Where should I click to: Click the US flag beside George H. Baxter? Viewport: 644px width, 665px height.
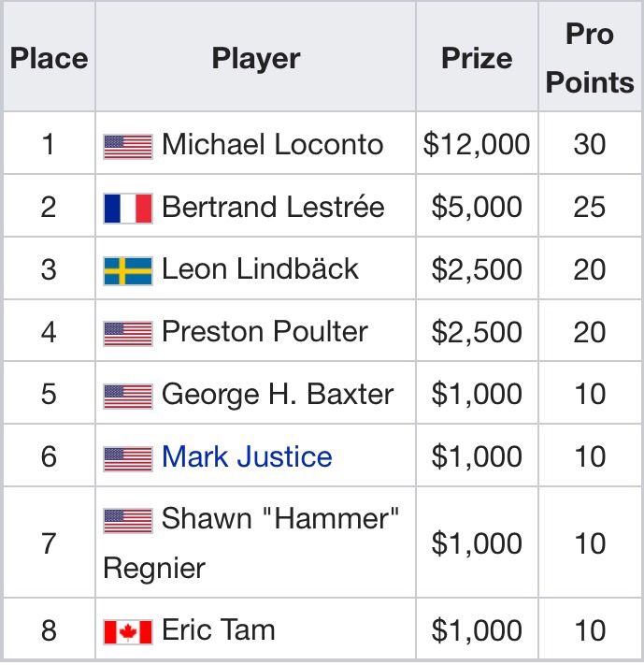[x=128, y=397]
